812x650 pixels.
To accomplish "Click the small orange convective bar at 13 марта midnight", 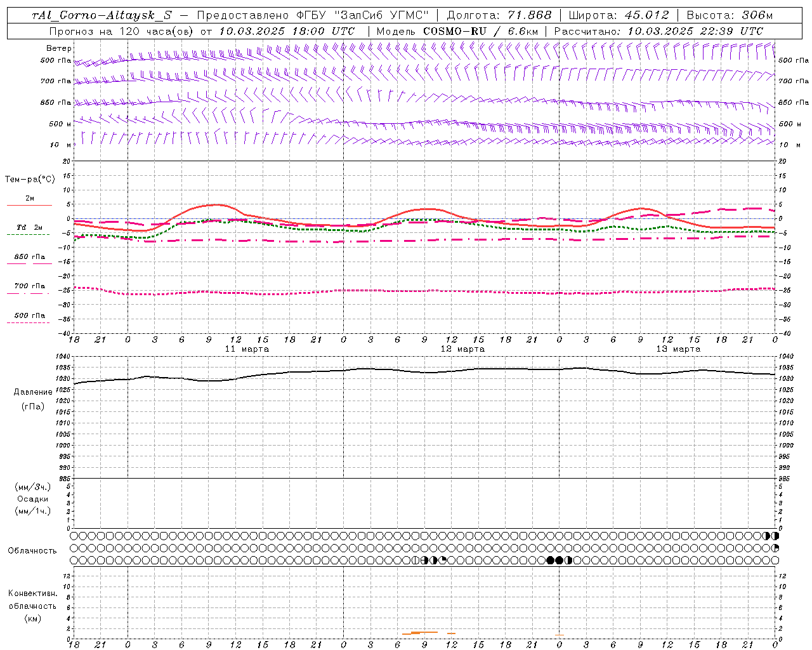I will [559, 635].
